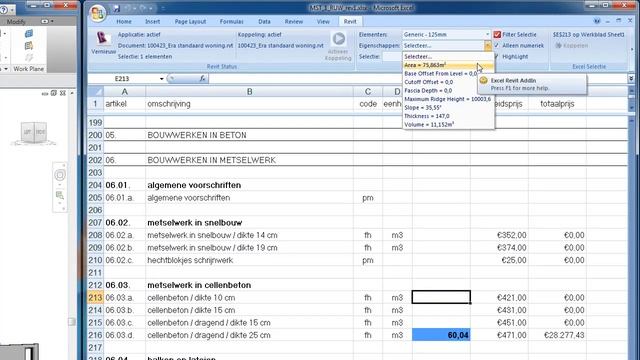The image size is (640, 360).
Task: Choose Area = 75,863m² property
Action: (448, 65)
